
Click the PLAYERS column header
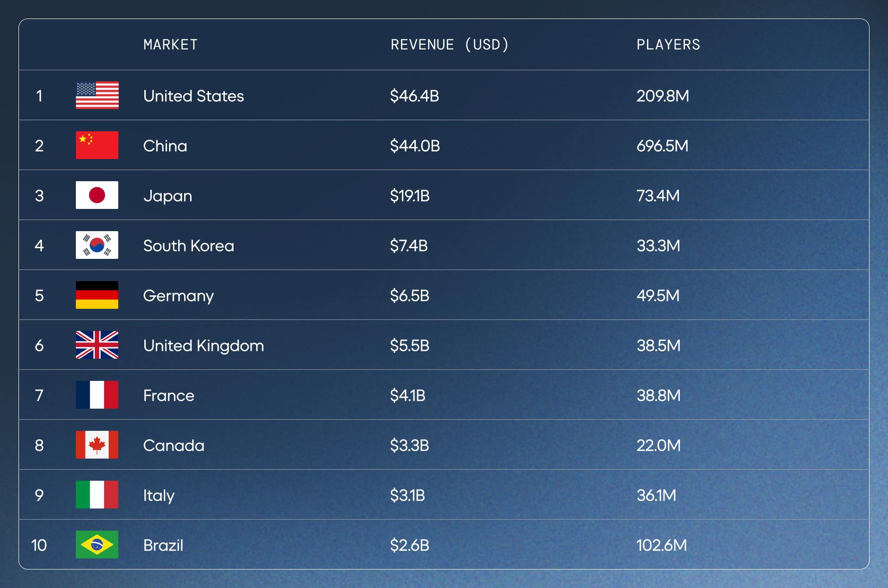click(x=668, y=45)
